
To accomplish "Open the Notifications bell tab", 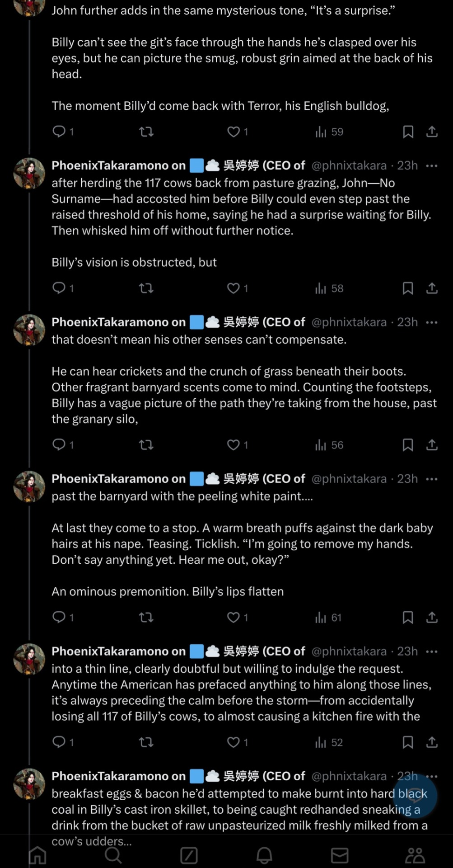I will [264, 855].
